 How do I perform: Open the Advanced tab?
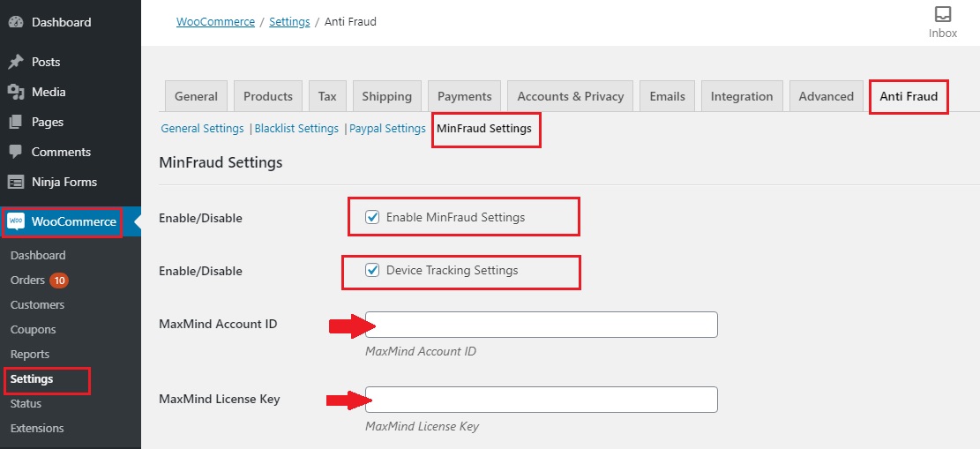(x=827, y=96)
